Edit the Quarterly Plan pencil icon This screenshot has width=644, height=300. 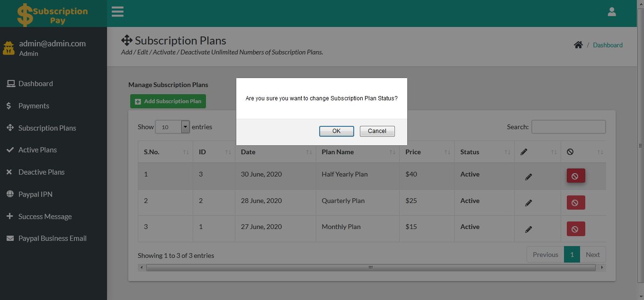[x=528, y=203]
